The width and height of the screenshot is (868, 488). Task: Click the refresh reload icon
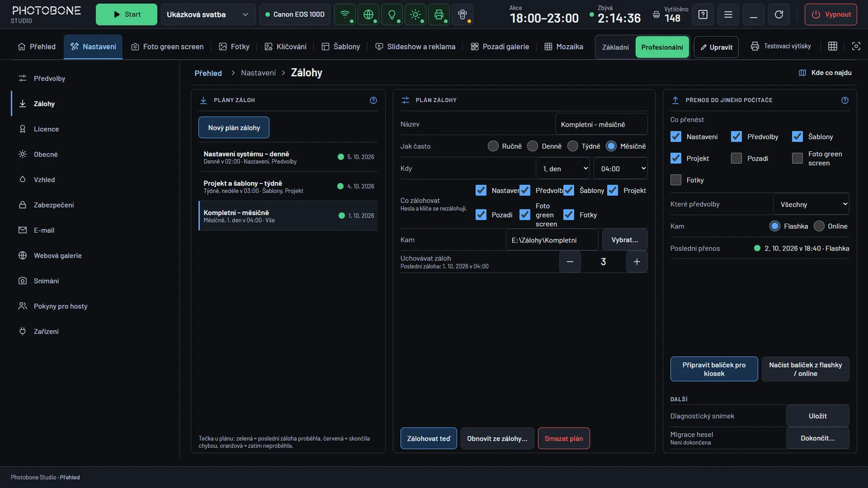[779, 15]
